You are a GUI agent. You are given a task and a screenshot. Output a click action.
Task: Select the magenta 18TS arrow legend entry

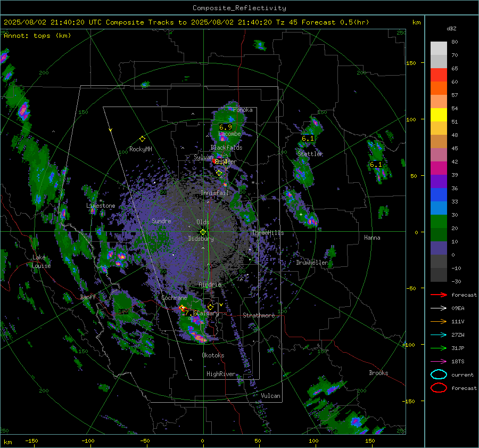439,361
